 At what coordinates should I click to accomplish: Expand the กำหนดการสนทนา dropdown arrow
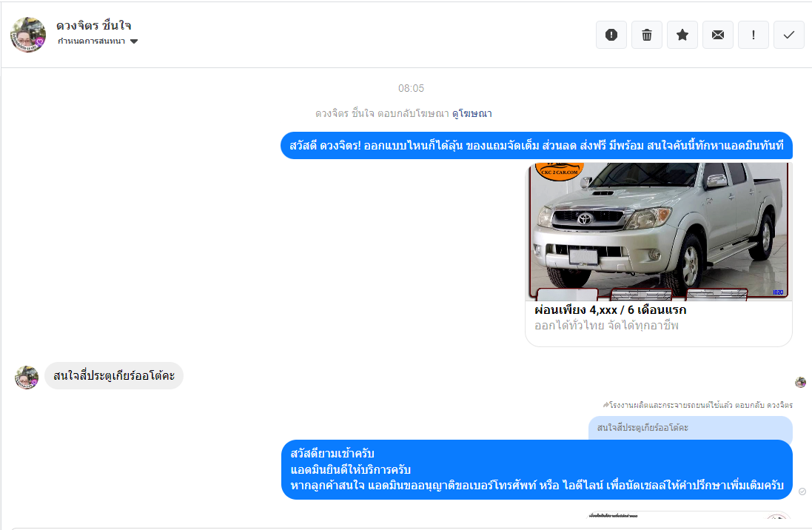coord(134,41)
